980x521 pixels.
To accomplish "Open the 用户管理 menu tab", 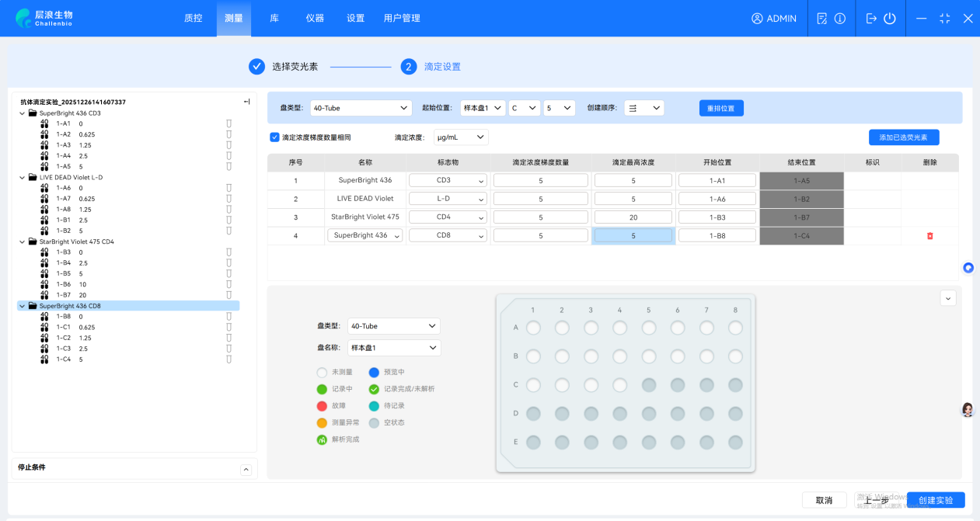I will tap(402, 19).
